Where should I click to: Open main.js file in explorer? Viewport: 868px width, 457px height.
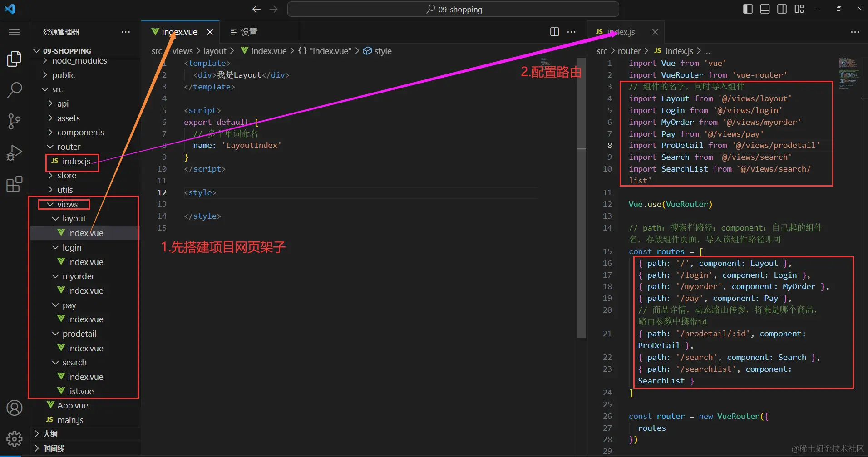click(x=70, y=420)
